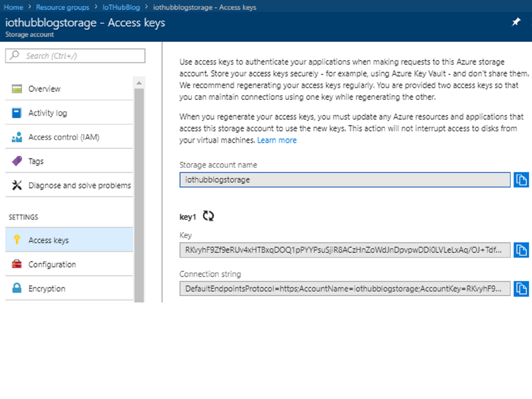Image resolution: width=532 pixels, height=399 pixels.
Task: Click the Learn more link
Action: pos(277,140)
